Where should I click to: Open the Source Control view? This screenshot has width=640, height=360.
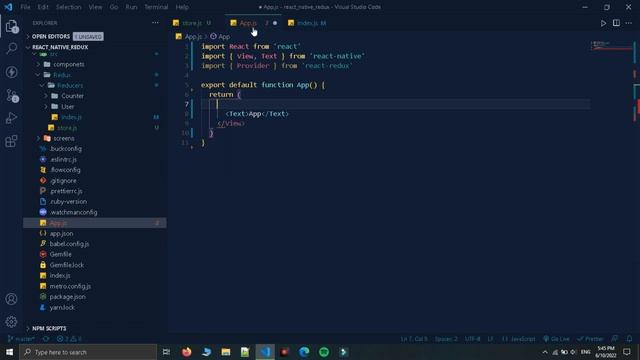(x=11, y=95)
